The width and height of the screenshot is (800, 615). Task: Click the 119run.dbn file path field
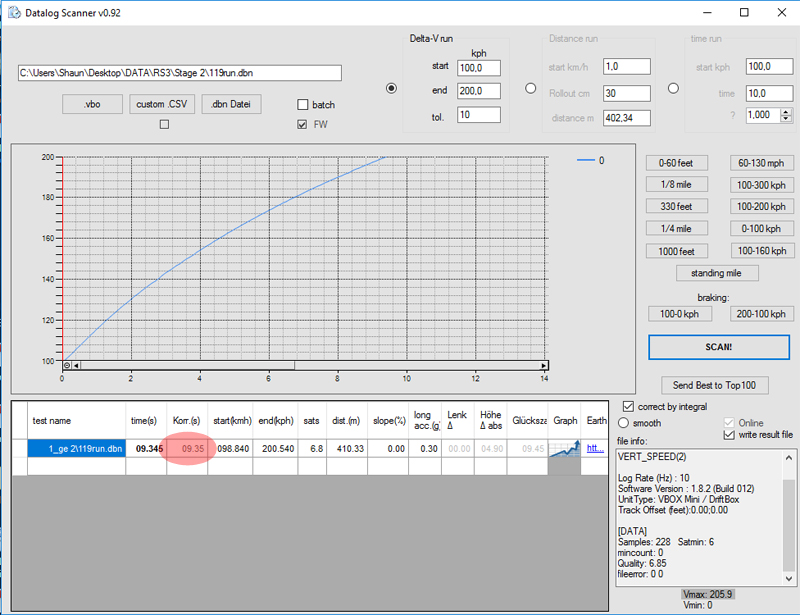(178, 72)
